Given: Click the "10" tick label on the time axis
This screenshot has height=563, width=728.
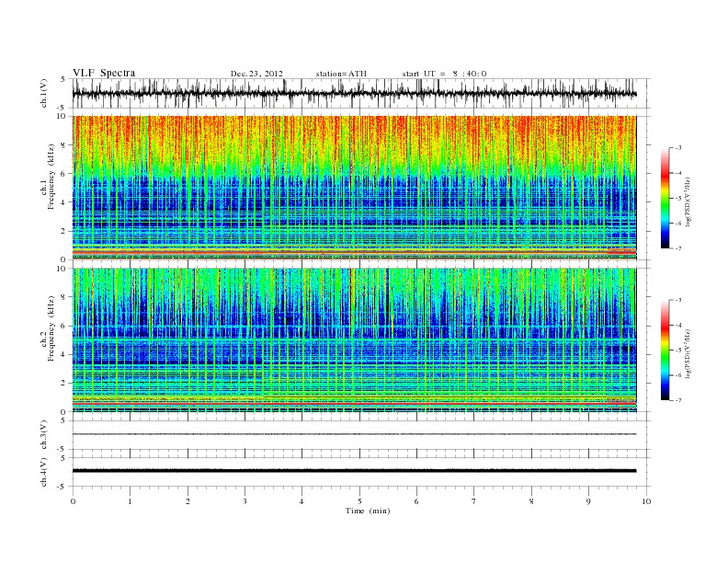Looking at the screenshot, I should point(646,501).
